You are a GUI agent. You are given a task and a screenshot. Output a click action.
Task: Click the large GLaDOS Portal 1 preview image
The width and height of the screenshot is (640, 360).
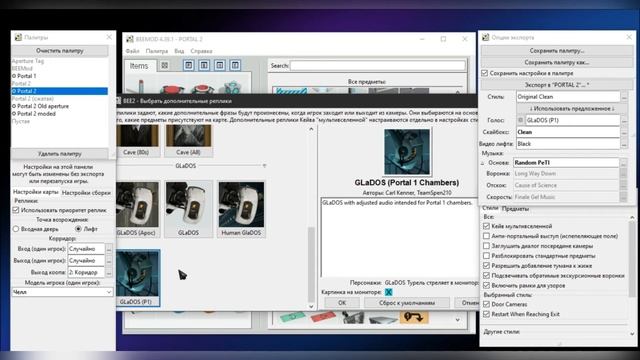coord(407,152)
